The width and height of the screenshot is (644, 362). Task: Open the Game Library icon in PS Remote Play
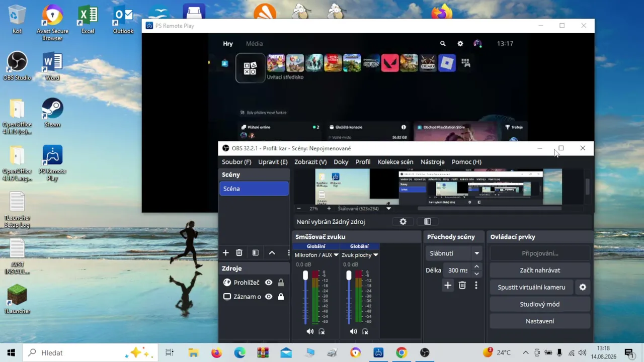466,63
